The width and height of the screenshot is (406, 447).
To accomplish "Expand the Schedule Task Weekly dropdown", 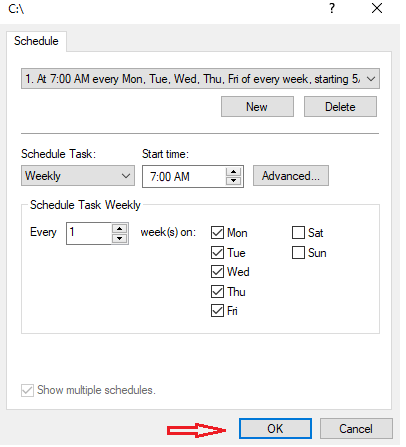I will pos(78,176).
